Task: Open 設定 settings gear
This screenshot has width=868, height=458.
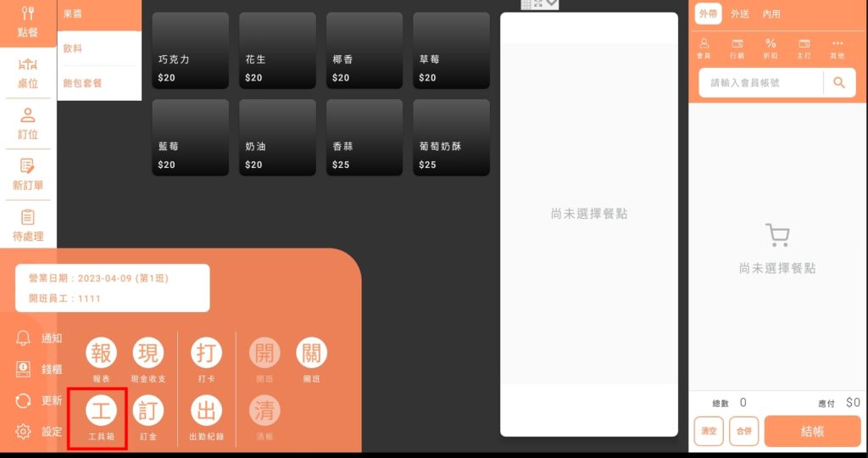Action: tap(24, 432)
